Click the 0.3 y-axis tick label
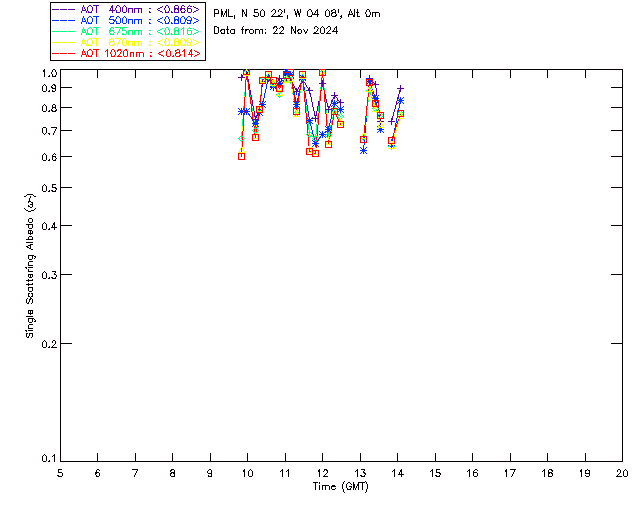 (49, 275)
